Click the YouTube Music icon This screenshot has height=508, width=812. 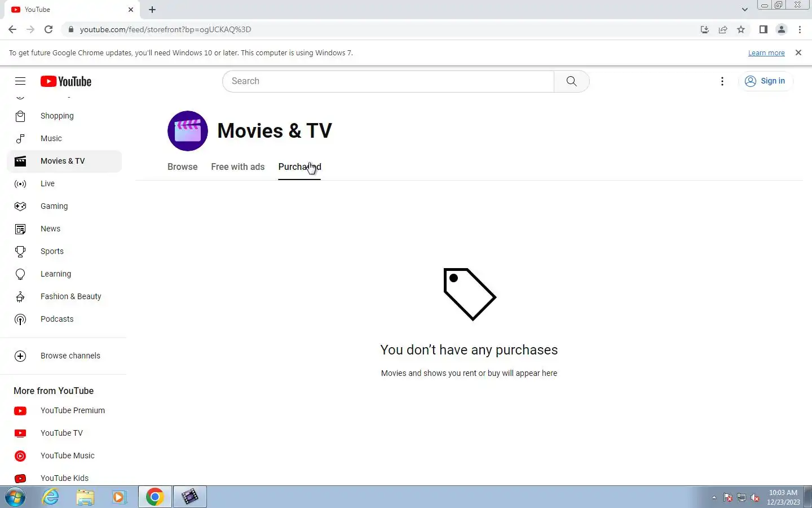[x=20, y=456]
